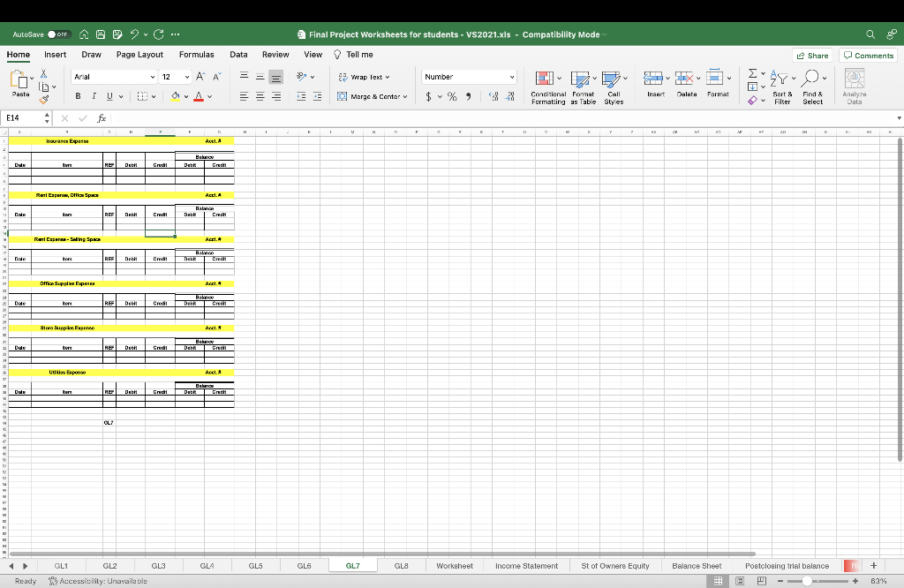This screenshot has height=588, width=904.
Task: Open the search magnifier in title bar
Action: pyautogui.click(x=870, y=34)
